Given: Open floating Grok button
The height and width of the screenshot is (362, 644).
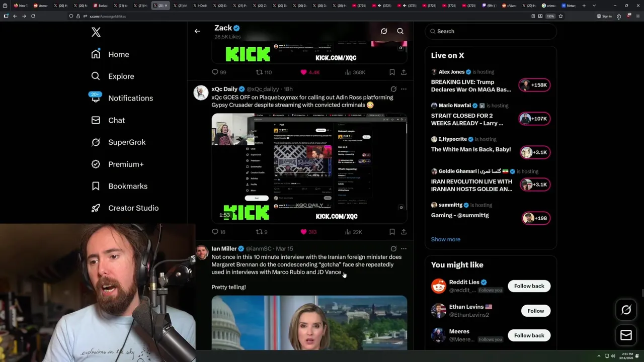Looking at the screenshot, I should coord(626,310).
